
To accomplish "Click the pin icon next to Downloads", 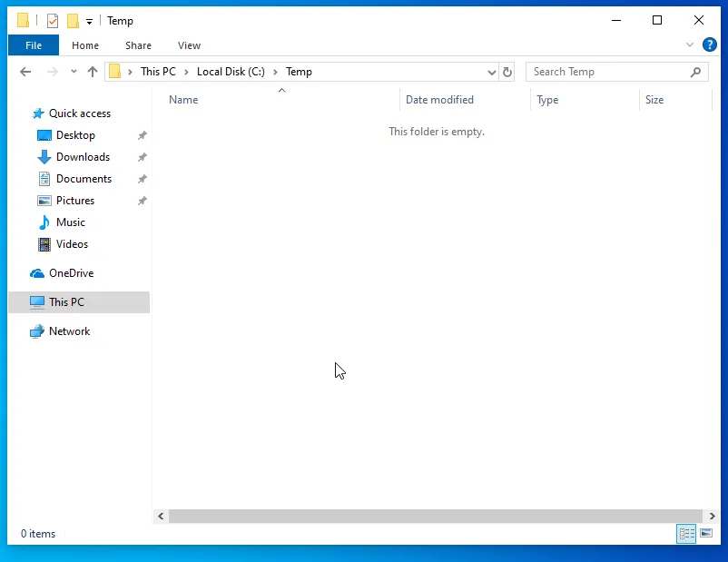I will (143, 157).
